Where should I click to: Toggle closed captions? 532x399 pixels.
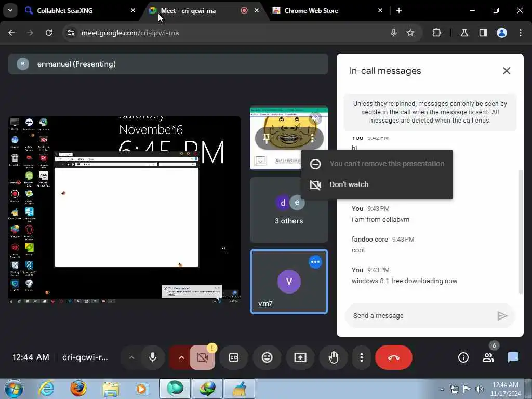click(x=234, y=357)
